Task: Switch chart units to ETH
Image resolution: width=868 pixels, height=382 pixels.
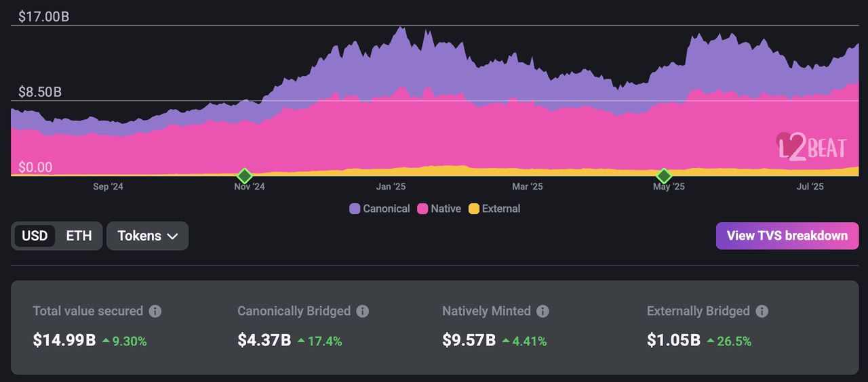Action: pyautogui.click(x=79, y=236)
